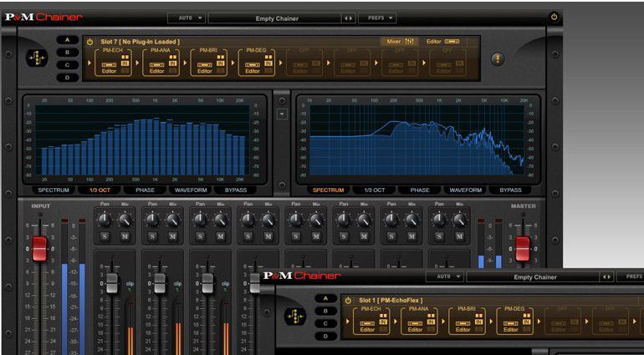Open the PM-ECH Editor in the Slot 7 window
Viewport: 644px width, 355px height.
point(109,68)
